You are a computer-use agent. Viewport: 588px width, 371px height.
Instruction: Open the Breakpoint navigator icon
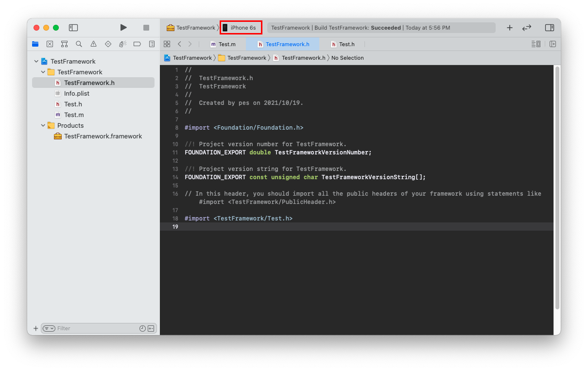pos(137,44)
